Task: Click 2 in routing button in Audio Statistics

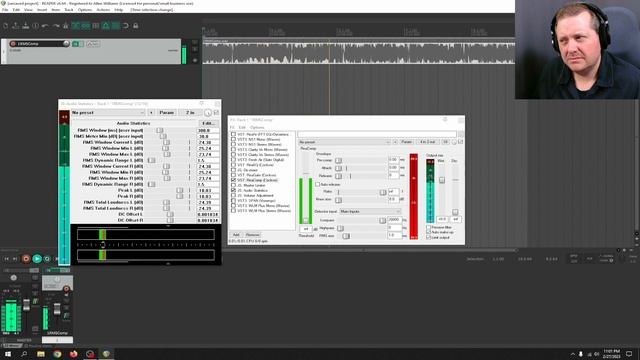Action: pyautogui.click(x=190, y=113)
